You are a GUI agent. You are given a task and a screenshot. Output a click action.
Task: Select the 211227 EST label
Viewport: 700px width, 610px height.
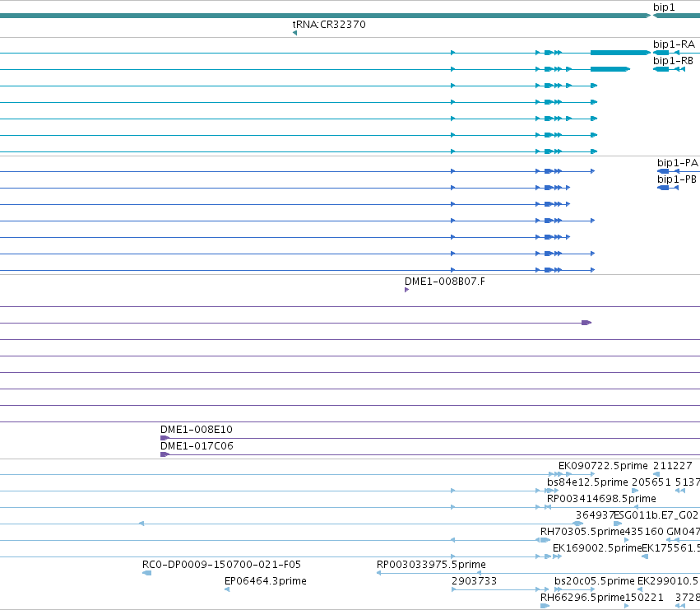click(x=673, y=466)
